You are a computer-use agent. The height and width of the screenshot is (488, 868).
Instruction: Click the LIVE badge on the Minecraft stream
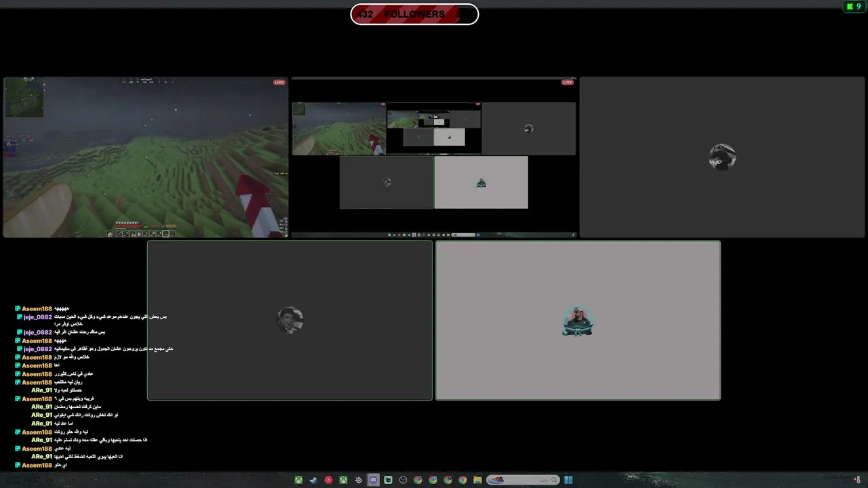(x=279, y=83)
